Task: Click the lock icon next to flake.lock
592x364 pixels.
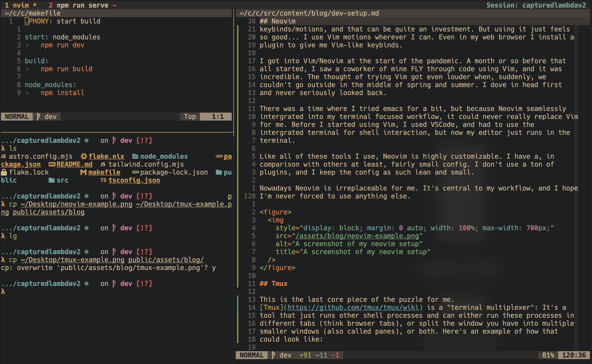Action: 4,172
